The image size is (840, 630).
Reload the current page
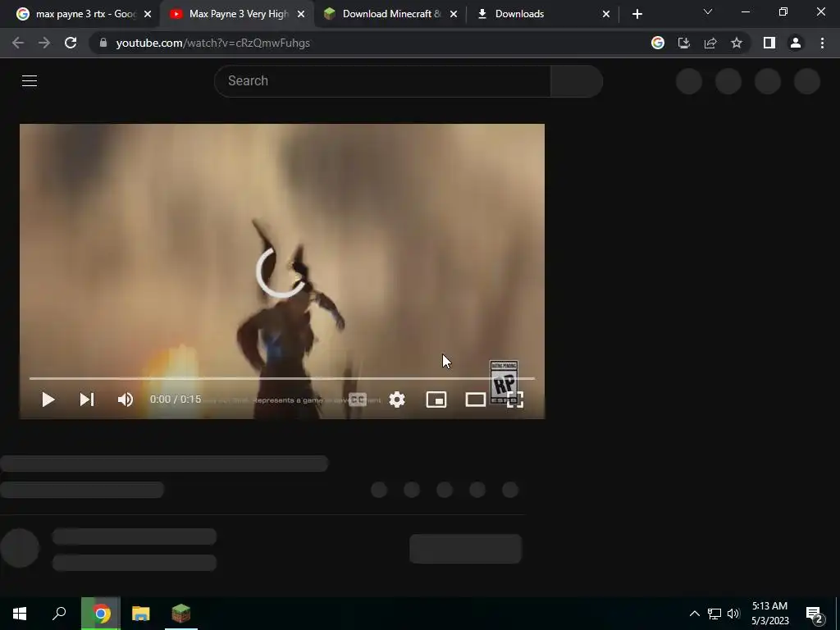pyautogui.click(x=71, y=43)
